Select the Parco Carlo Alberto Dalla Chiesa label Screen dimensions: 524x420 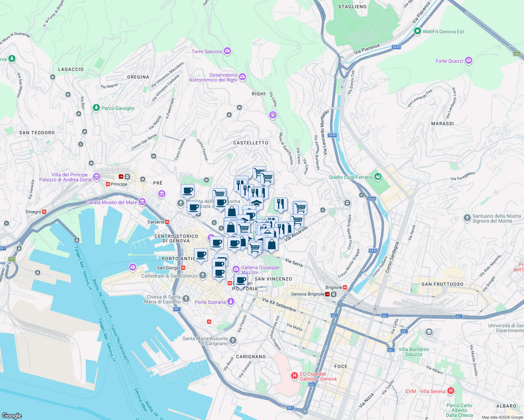click(x=459, y=410)
